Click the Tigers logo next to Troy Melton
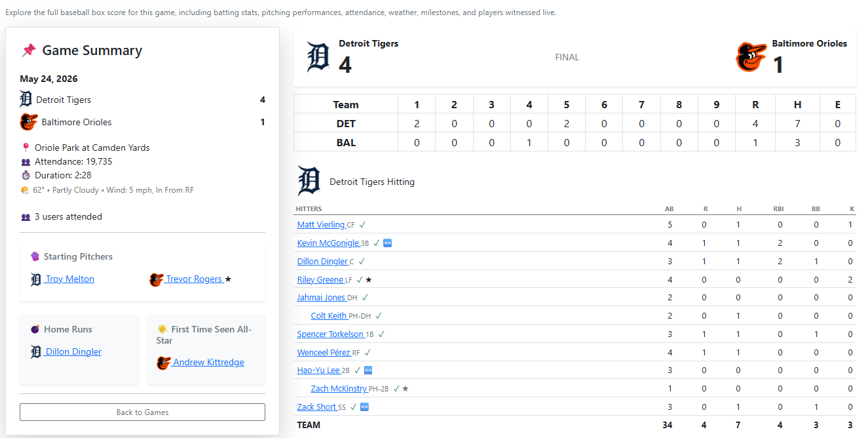 [36, 279]
